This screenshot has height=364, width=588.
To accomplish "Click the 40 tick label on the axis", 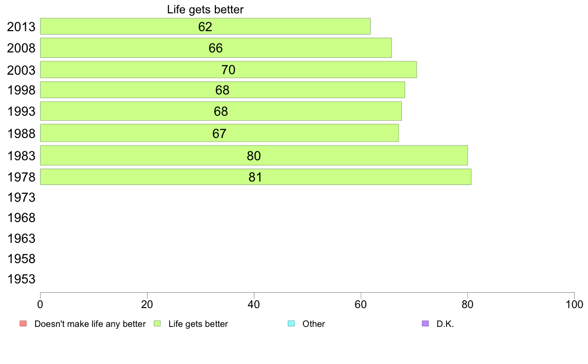I will click(x=254, y=304).
